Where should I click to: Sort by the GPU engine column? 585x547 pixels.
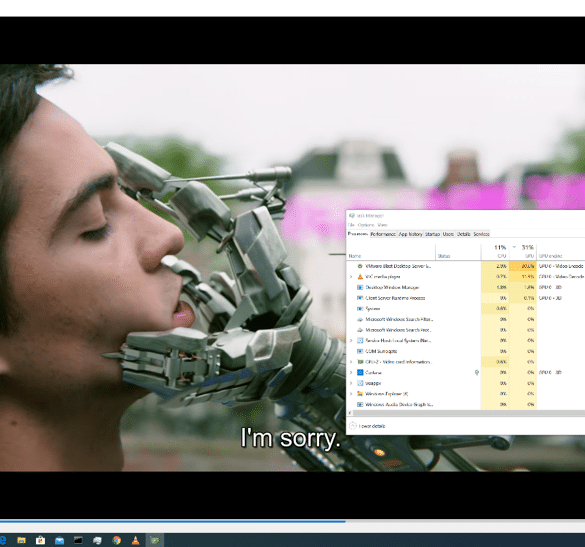561,252
